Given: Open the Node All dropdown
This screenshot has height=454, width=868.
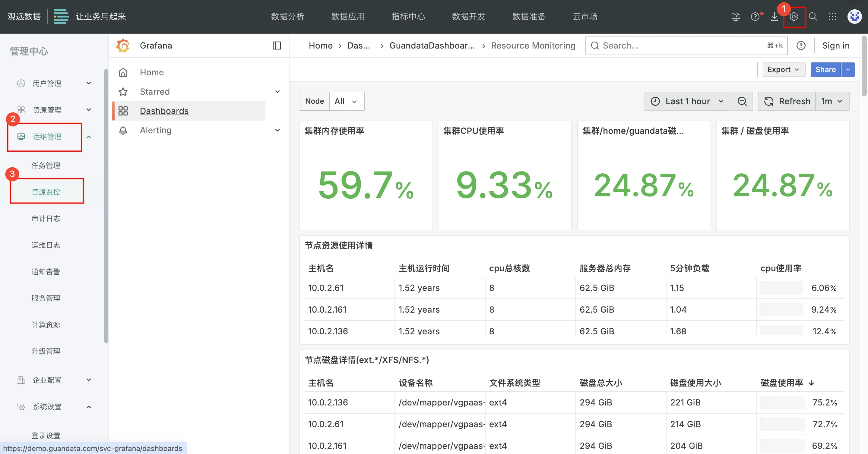Looking at the screenshot, I should coord(346,101).
